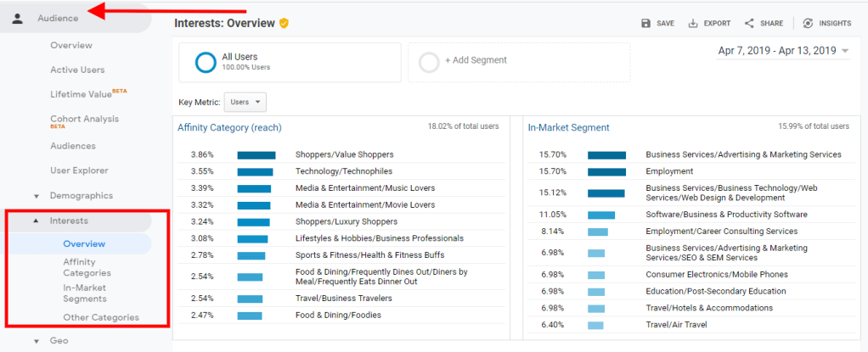Click the In-Market Segment heading link

click(x=568, y=128)
